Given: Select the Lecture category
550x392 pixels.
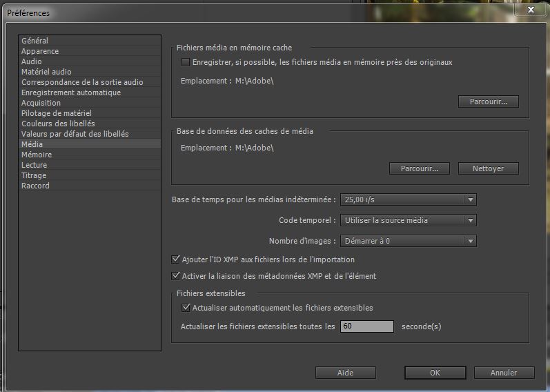Looking at the screenshot, I should [x=90, y=165].
